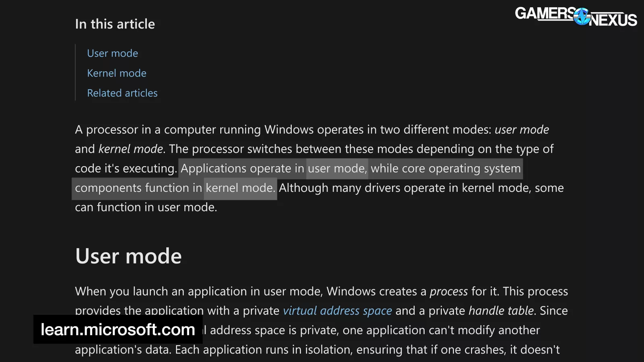Jump to the Kernel mode section link
The width and height of the screenshot is (644, 362).
[x=116, y=73]
